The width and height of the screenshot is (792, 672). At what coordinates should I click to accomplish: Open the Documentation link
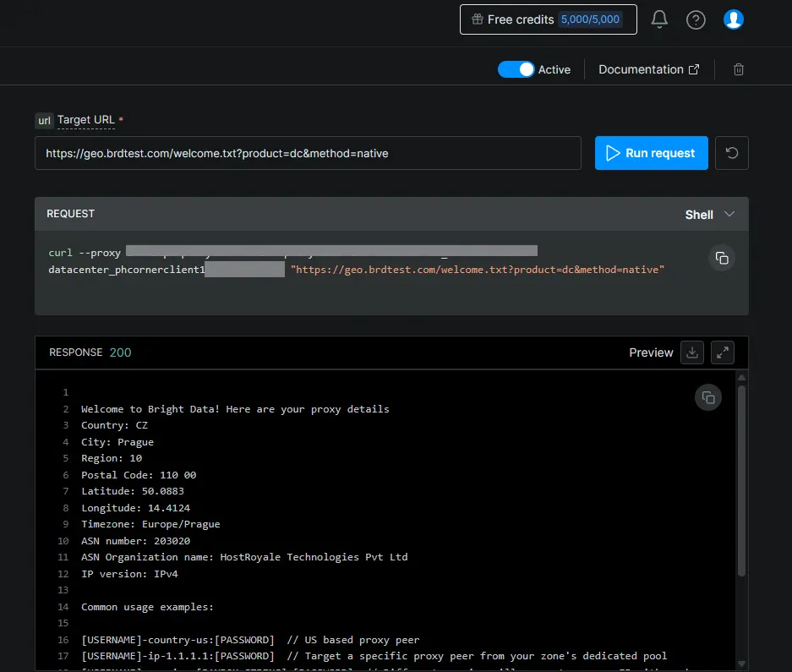(648, 69)
